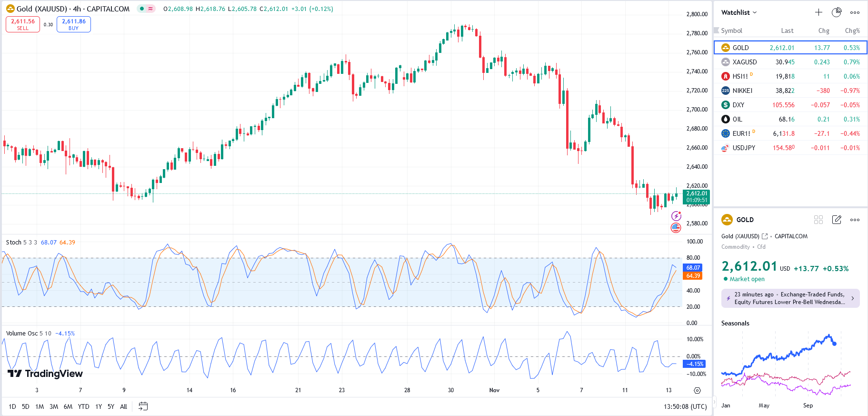868x416 pixels.
Task: Expand the Watchlist dropdown menu
Action: tap(739, 12)
